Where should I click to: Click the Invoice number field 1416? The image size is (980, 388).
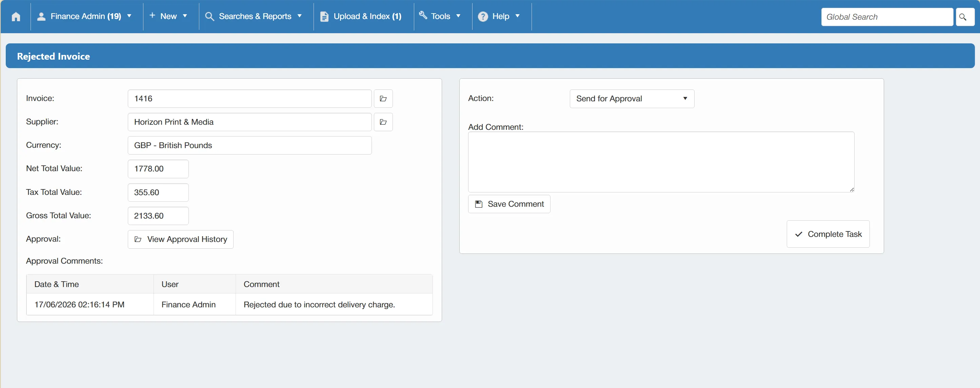click(249, 99)
